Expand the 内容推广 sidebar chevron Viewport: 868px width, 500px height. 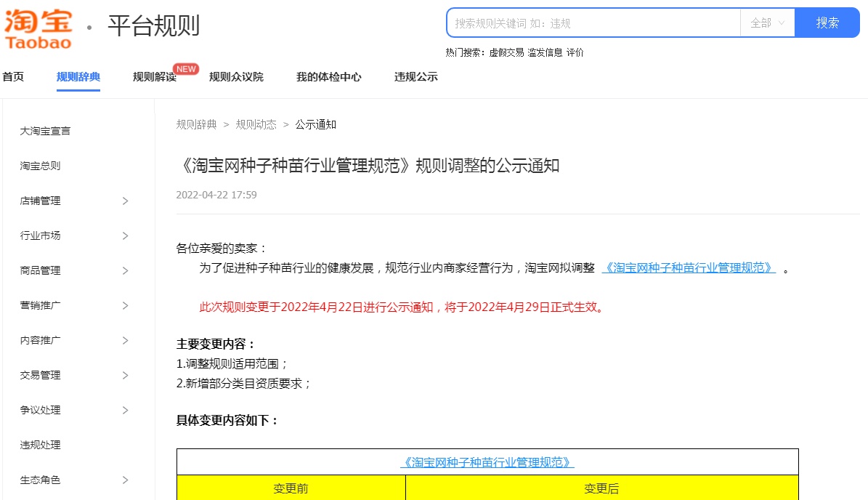click(125, 341)
